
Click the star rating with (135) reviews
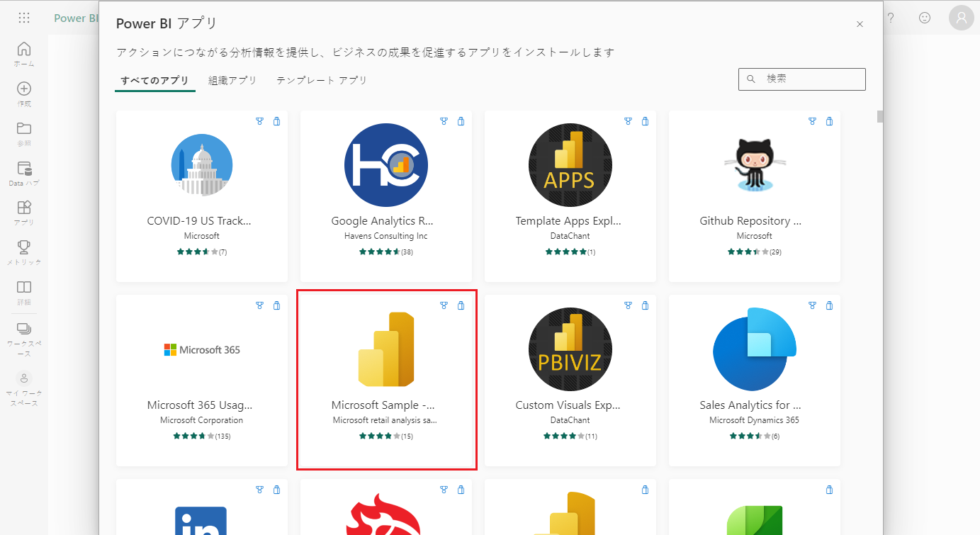pos(202,436)
